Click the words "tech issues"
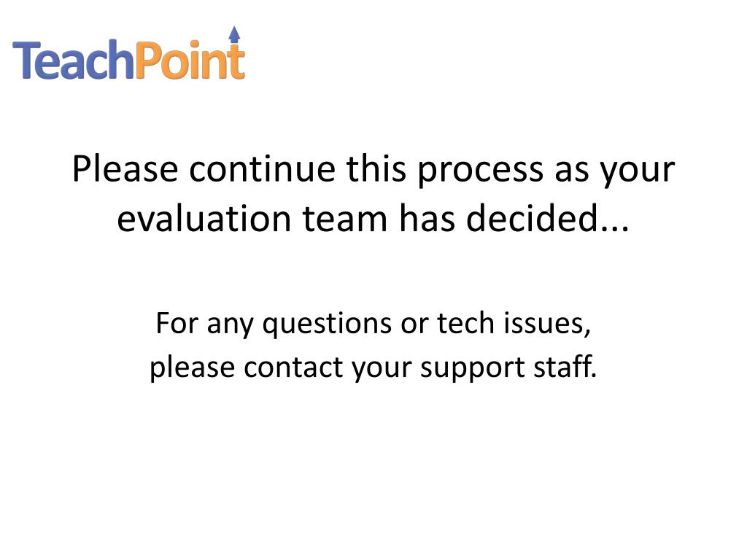The width and height of the screenshot is (747, 560). [514, 324]
